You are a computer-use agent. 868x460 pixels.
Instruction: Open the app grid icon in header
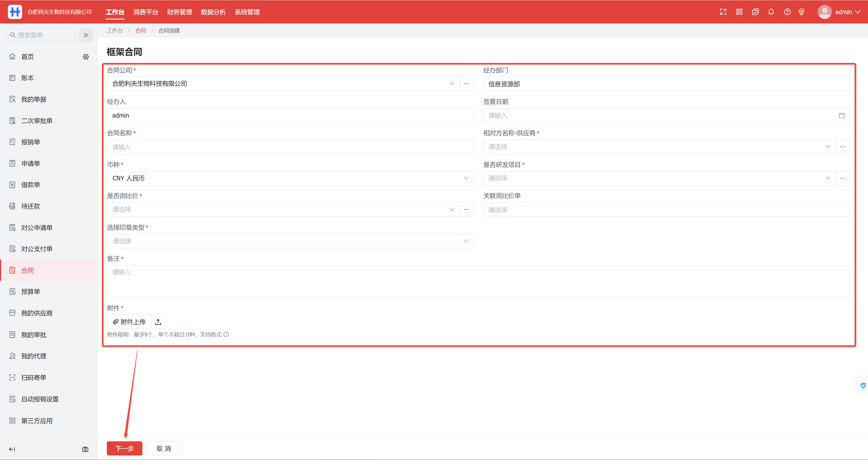pos(739,12)
